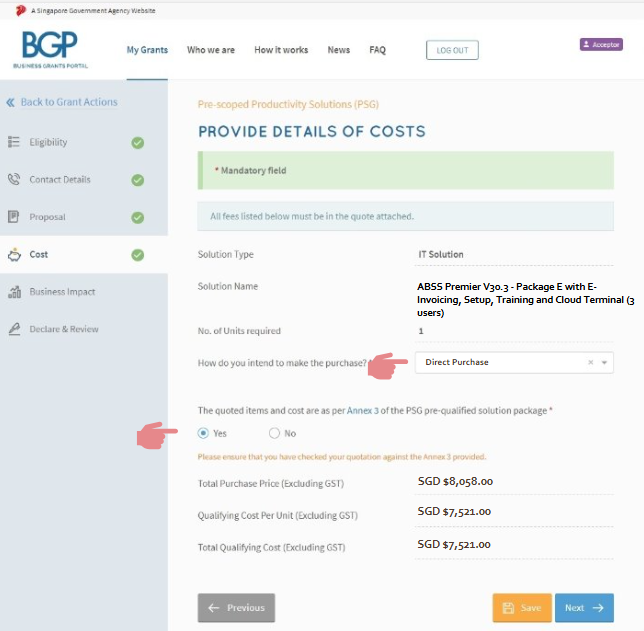Click Back to Grant Actions link
644x631 pixels.
[x=69, y=102]
